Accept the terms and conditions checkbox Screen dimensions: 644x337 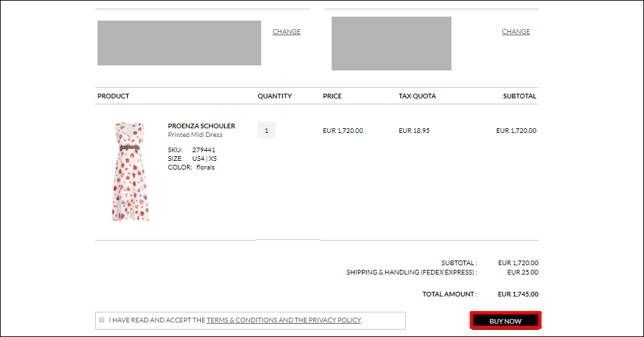pyautogui.click(x=101, y=320)
